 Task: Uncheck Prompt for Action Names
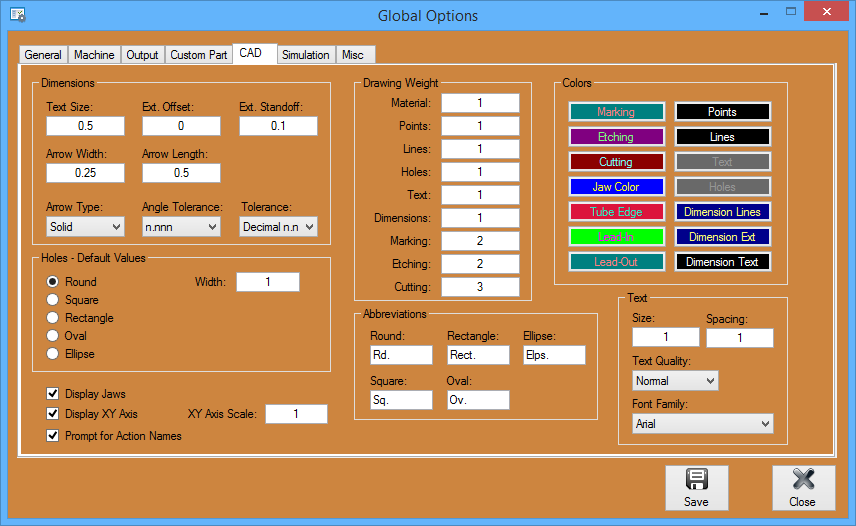[x=52, y=435]
